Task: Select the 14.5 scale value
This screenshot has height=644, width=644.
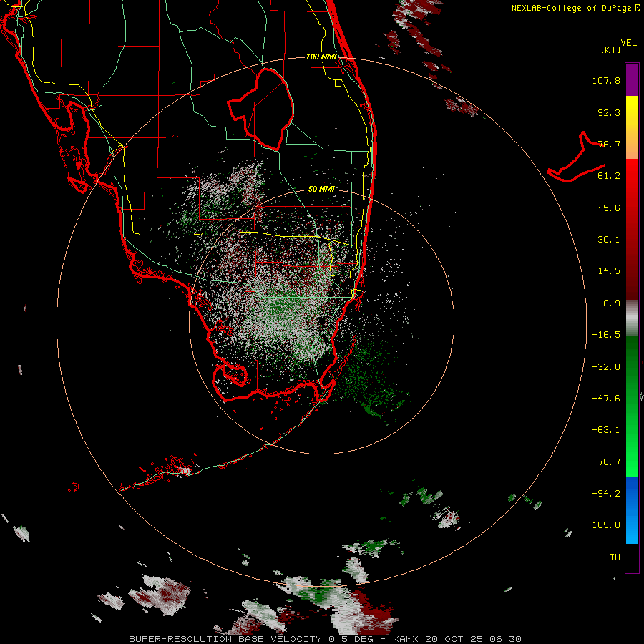Action: [x=609, y=271]
